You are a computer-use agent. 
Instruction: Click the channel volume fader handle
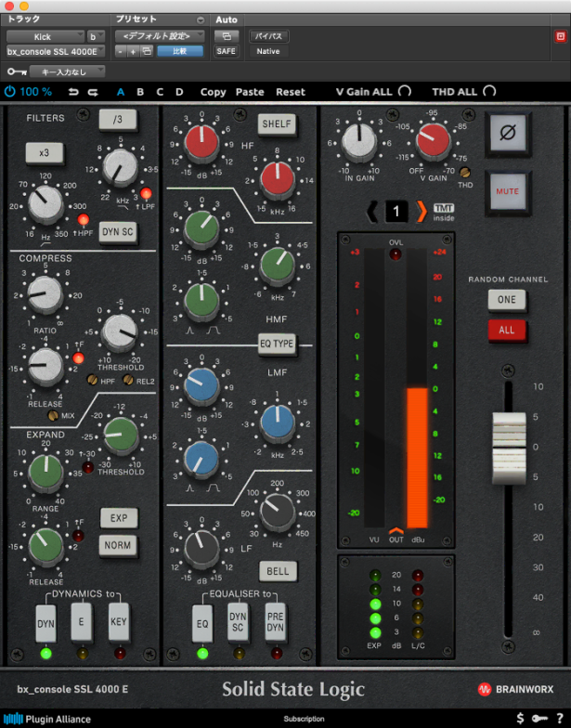(509, 448)
